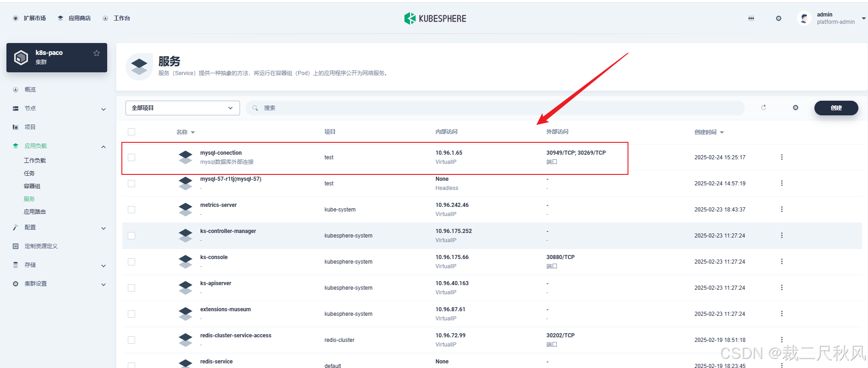Open platform settings gear in header
868x368 pixels.
[x=779, y=18]
